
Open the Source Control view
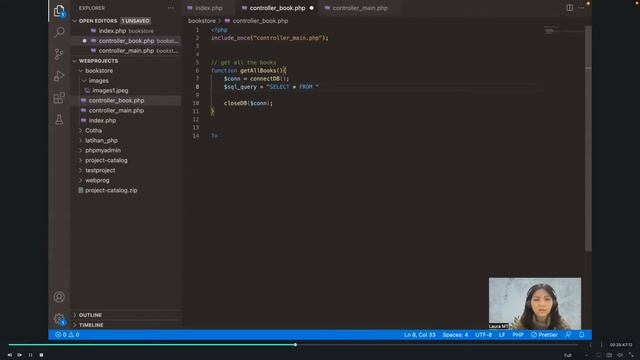[x=59, y=54]
